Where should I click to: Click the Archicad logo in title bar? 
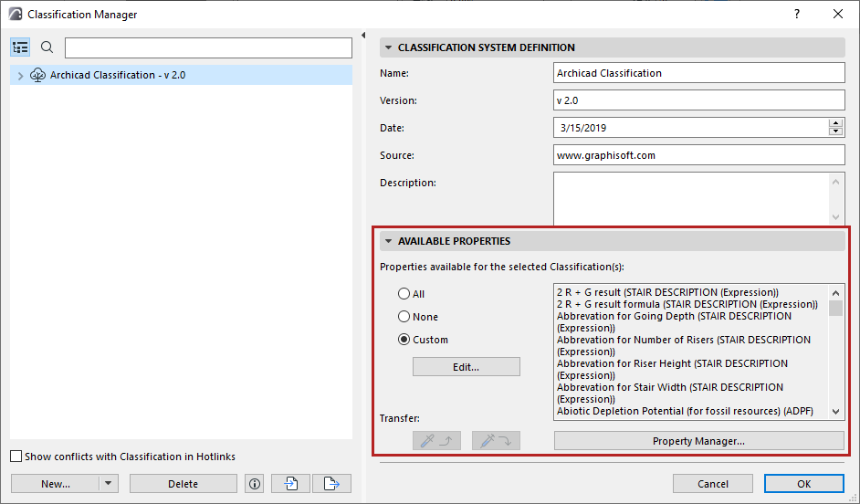pos(16,15)
